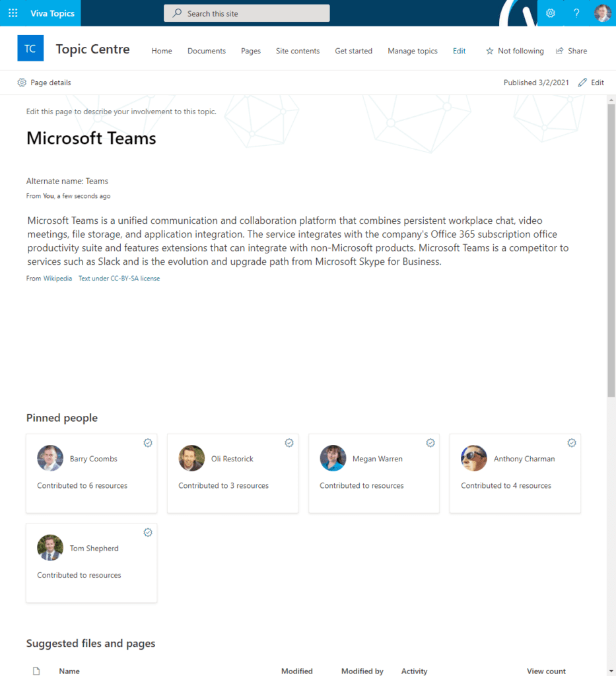Focus the Search this site box

pos(246,13)
